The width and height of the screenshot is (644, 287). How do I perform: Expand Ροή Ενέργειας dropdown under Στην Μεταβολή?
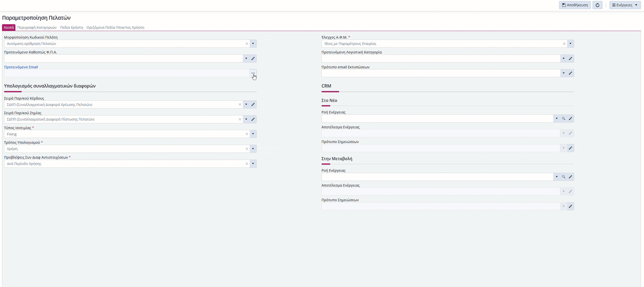pos(557,177)
